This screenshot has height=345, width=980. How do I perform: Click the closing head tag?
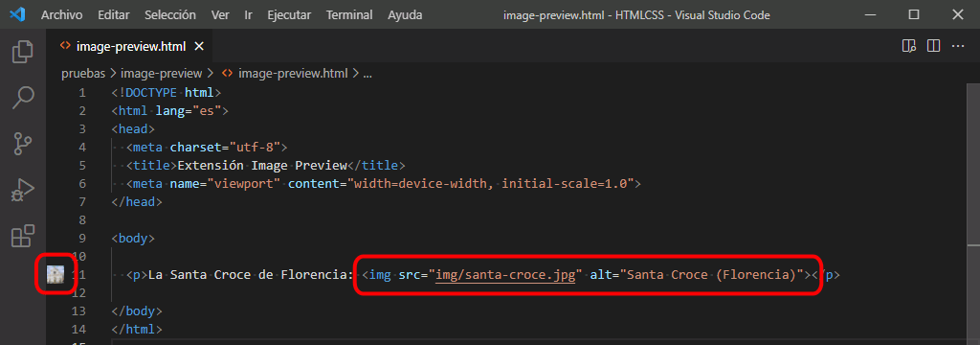point(137,201)
